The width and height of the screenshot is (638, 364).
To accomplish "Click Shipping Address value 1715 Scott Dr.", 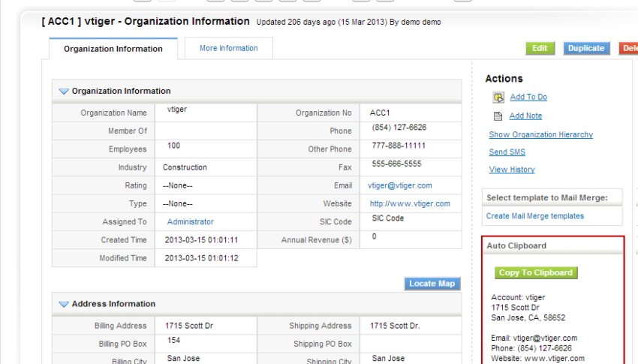I will pos(395,326).
